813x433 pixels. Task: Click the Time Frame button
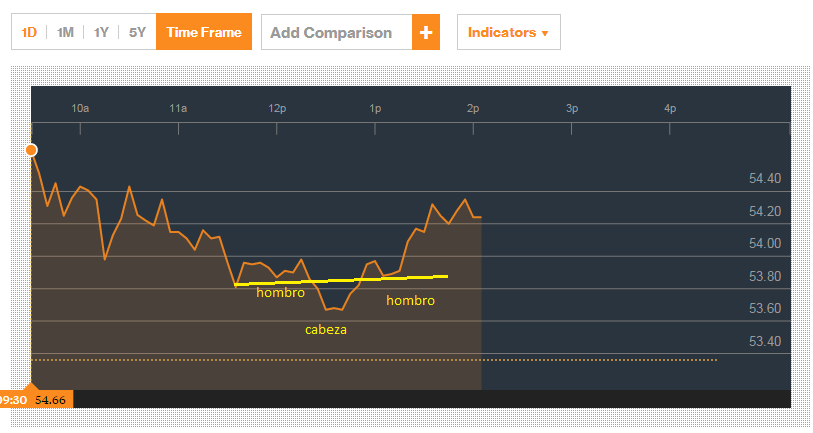click(204, 32)
